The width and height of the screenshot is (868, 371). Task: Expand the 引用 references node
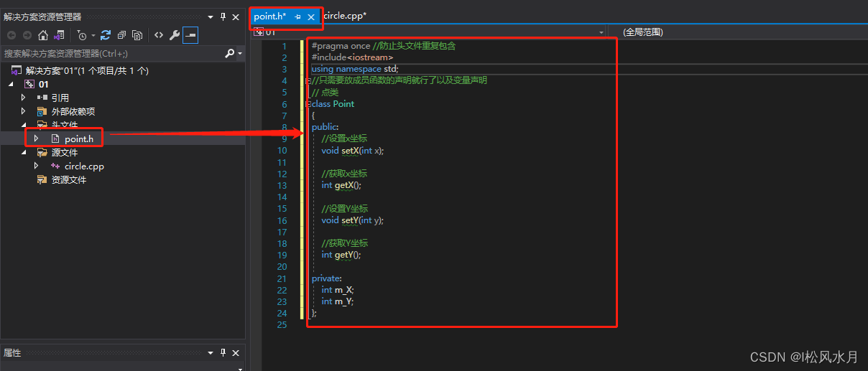coord(23,98)
